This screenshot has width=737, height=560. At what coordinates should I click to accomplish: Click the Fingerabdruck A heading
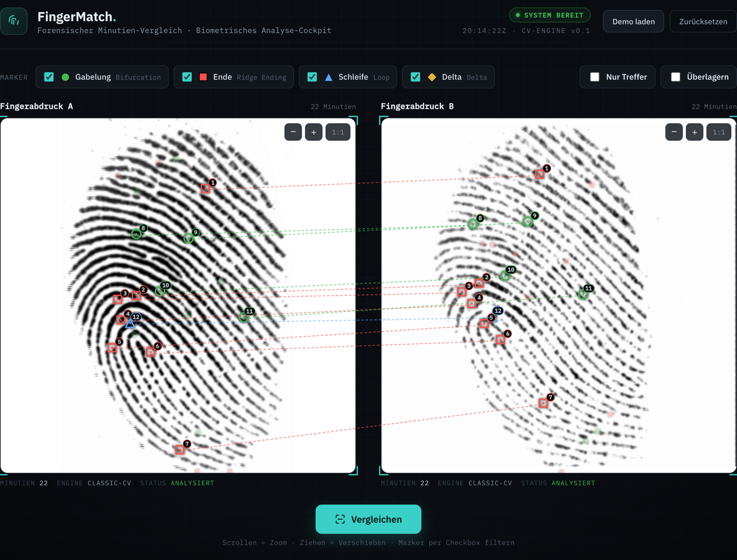tap(36, 106)
